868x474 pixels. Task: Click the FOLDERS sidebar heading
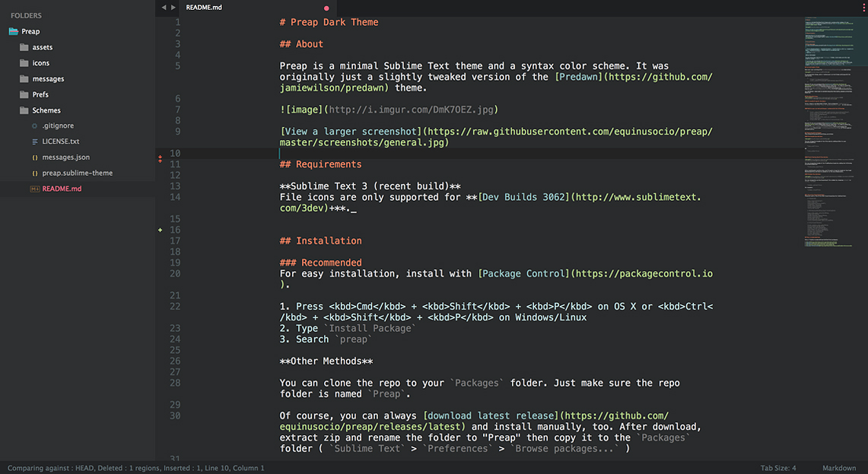pos(26,15)
